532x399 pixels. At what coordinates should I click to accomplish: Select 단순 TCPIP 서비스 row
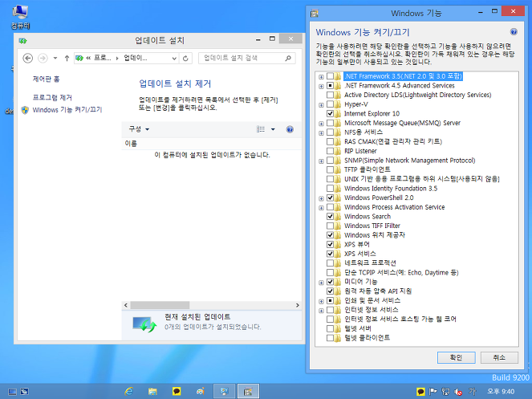point(401,272)
